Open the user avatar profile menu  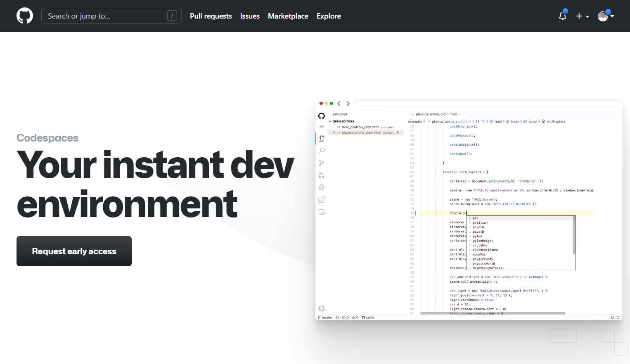[606, 16]
